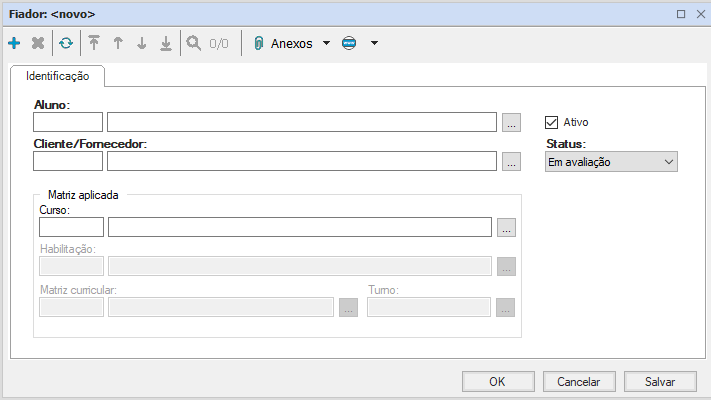
Task: Go to first record arrow icon
Action: tap(94, 44)
